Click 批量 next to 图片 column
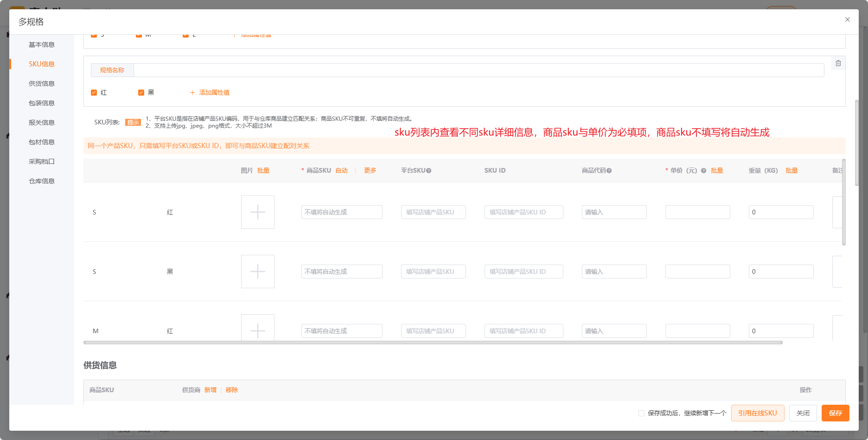Image resolution: width=868 pixels, height=440 pixels. pos(263,171)
